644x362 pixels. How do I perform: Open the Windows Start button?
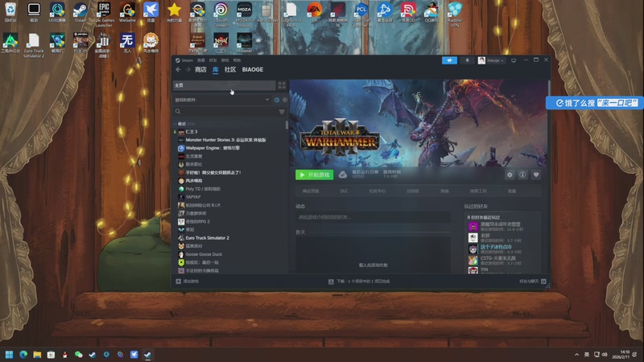pyautogui.click(x=9, y=355)
